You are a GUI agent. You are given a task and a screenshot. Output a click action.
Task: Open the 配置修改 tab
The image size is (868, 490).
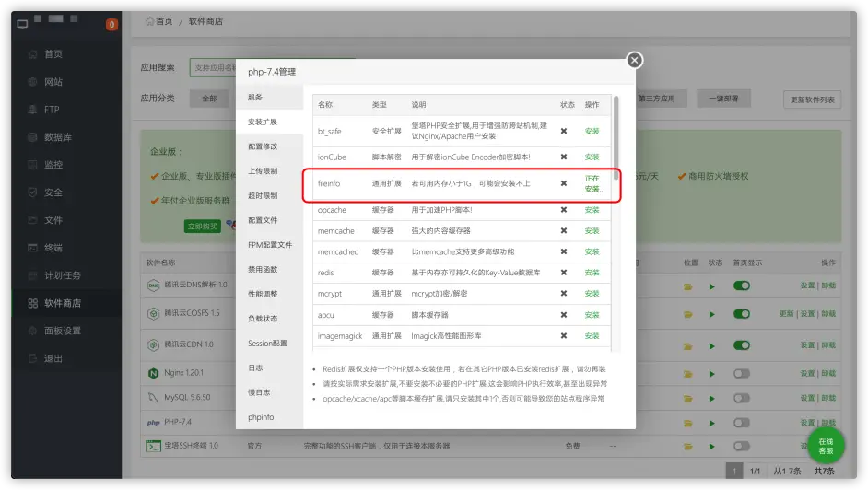point(263,146)
